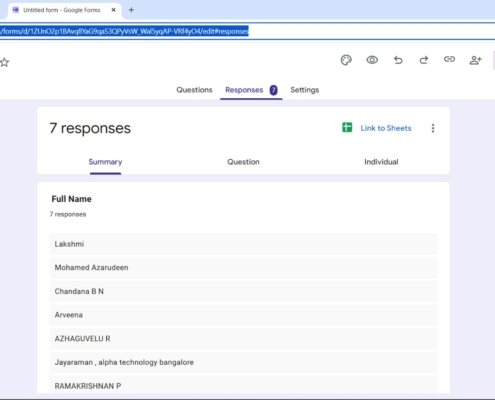Select the Summary view
Viewport: 495px width, 400px height.
pyautogui.click(x=105, y=162)
